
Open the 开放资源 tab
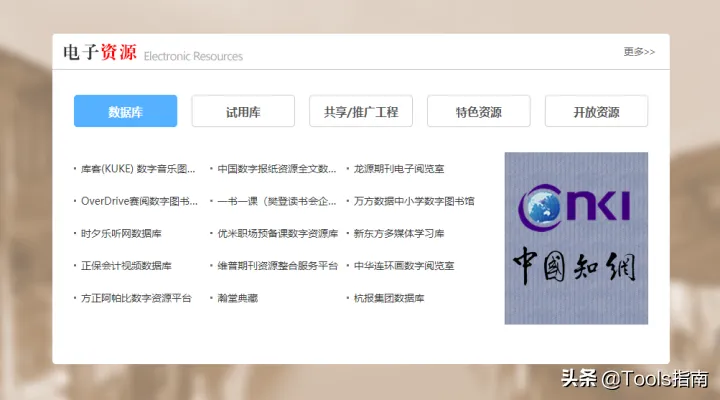[x=596, y=111]
